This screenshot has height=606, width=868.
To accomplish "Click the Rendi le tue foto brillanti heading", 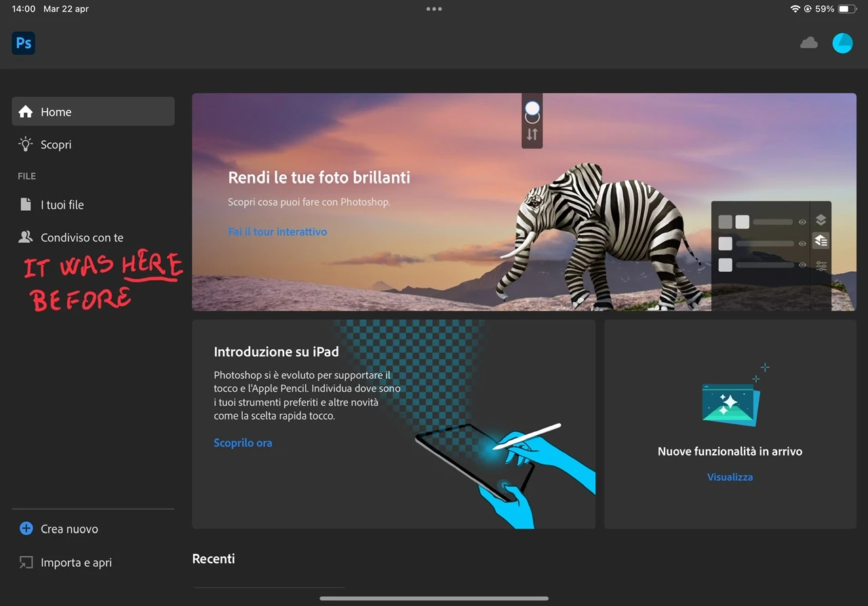I will point(319,178).
